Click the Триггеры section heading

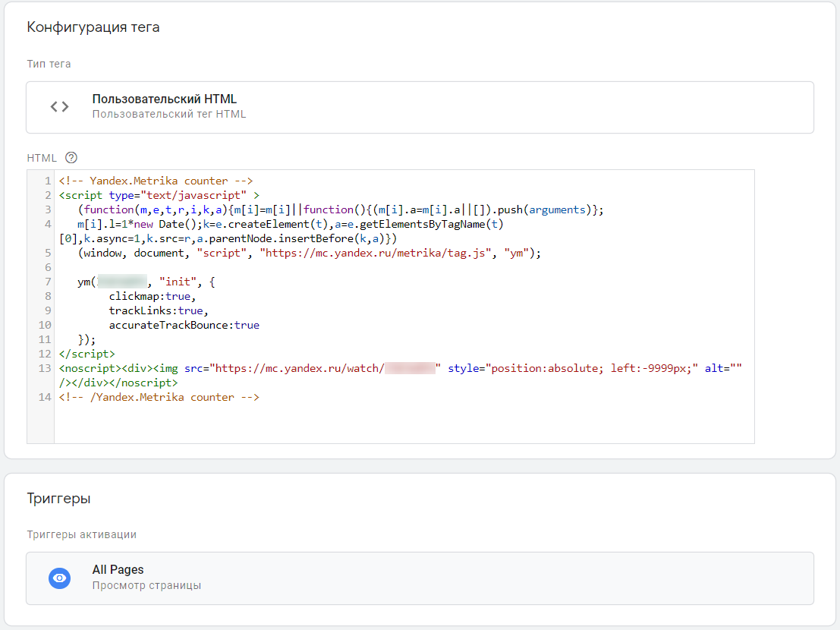pyautogui.click(x=59, y=498)
